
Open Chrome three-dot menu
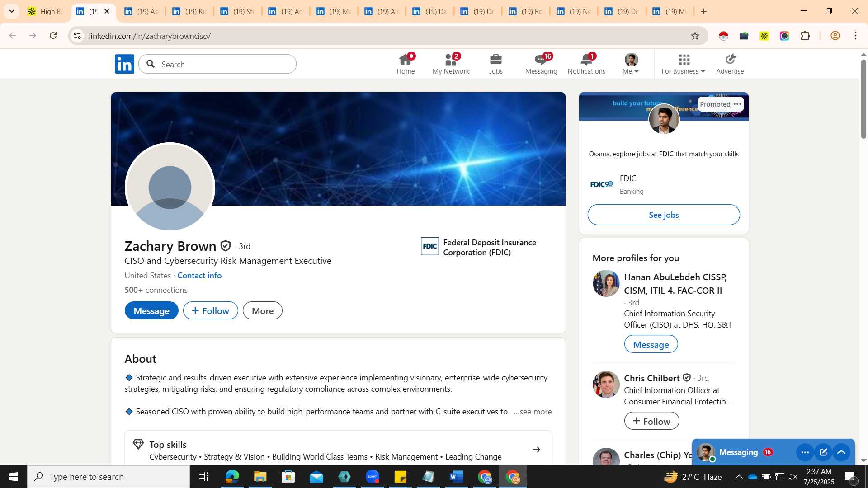[x=855, y=36]
